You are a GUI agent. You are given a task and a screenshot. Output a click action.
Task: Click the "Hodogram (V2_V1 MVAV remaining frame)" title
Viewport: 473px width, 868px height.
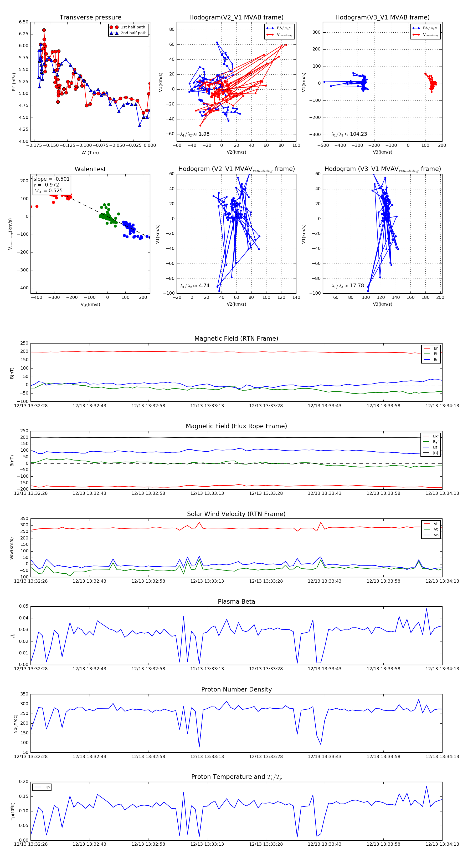point(236,169)
